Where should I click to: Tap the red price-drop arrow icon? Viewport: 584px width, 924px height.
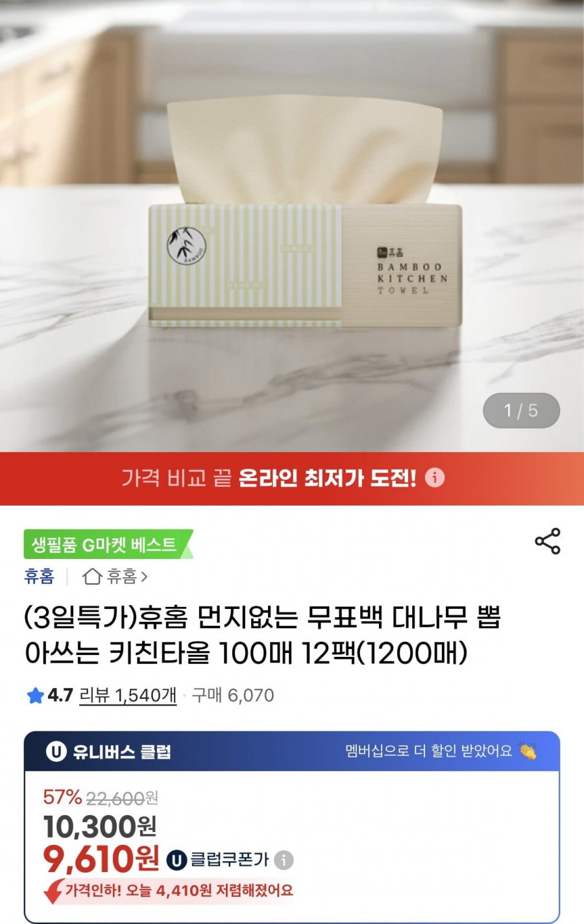[x=53, y=891]
